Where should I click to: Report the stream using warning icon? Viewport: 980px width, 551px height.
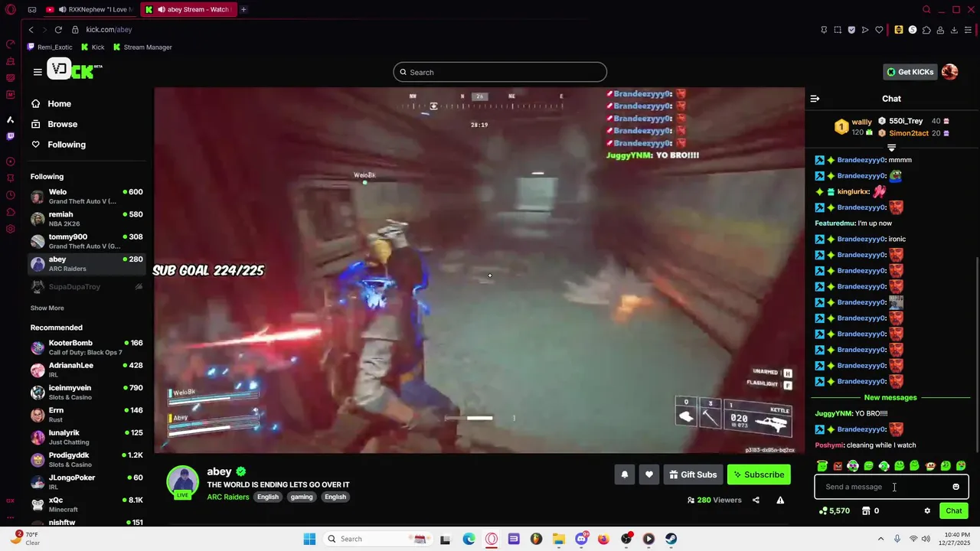pyautogui.click(x=780, y=500)
